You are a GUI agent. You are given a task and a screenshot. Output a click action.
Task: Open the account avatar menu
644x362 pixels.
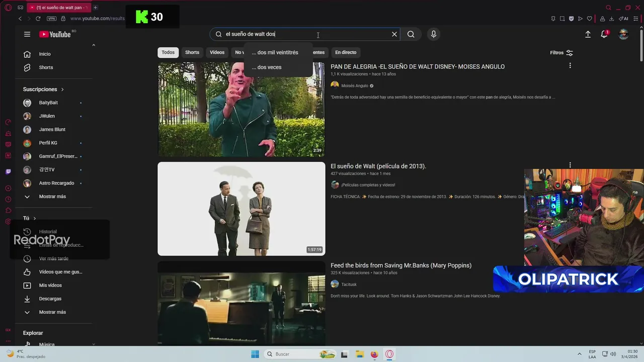click(x=623, y=34)
